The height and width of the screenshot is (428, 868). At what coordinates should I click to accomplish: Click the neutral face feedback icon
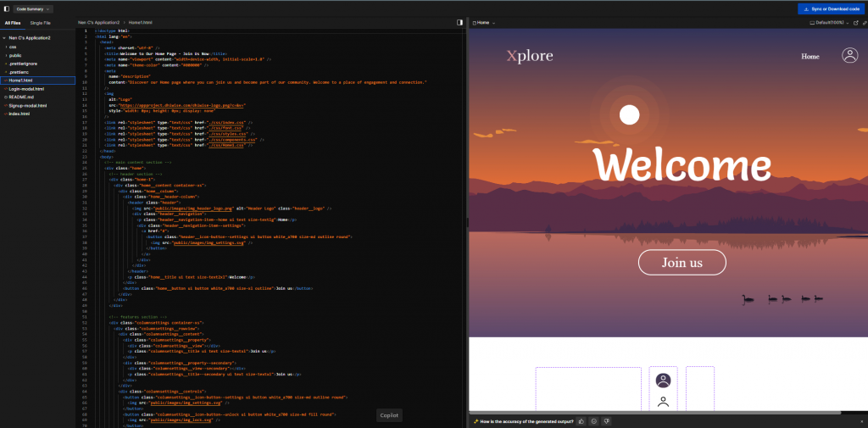(x=593, y=421)
